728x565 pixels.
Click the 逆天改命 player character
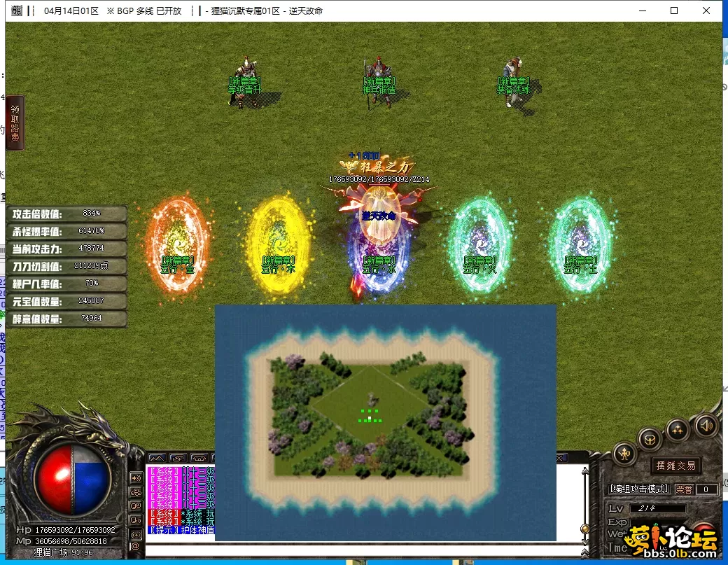coord(380,214)
